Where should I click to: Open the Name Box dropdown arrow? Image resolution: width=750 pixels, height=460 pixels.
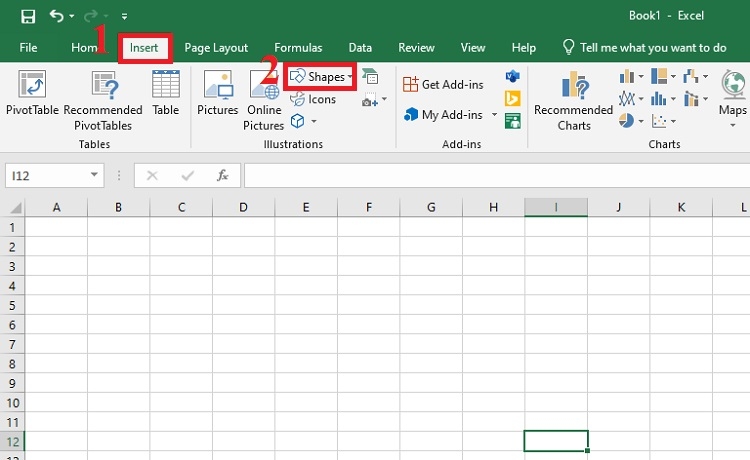coord(94,175)
